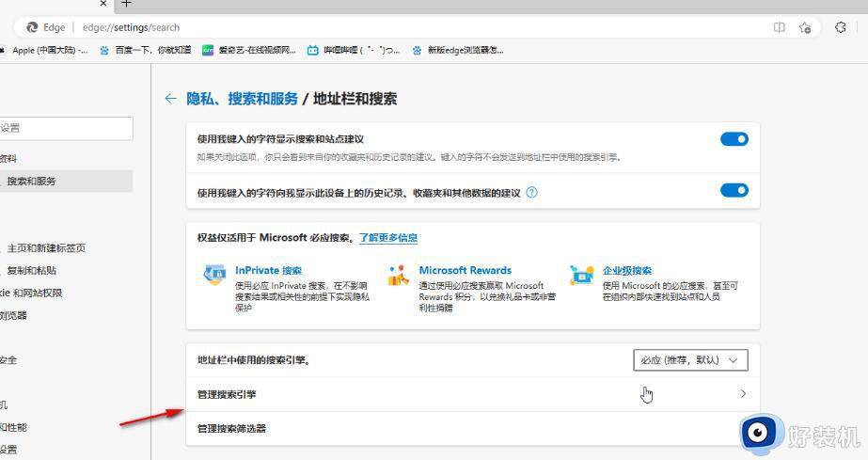Toggle history and favorites suggestions switch
The height and width of the screenshot is (460, 868).
(734, 190)
